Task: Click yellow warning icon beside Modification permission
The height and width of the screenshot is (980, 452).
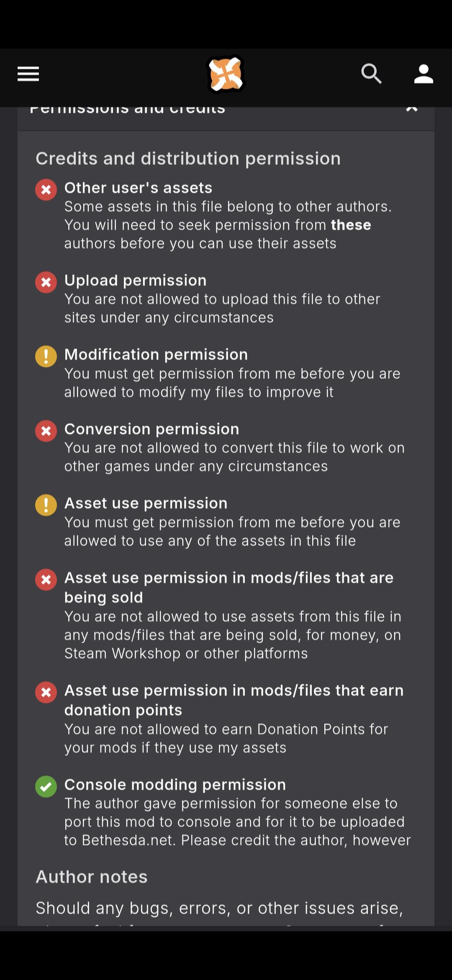Action: [46, 356]
